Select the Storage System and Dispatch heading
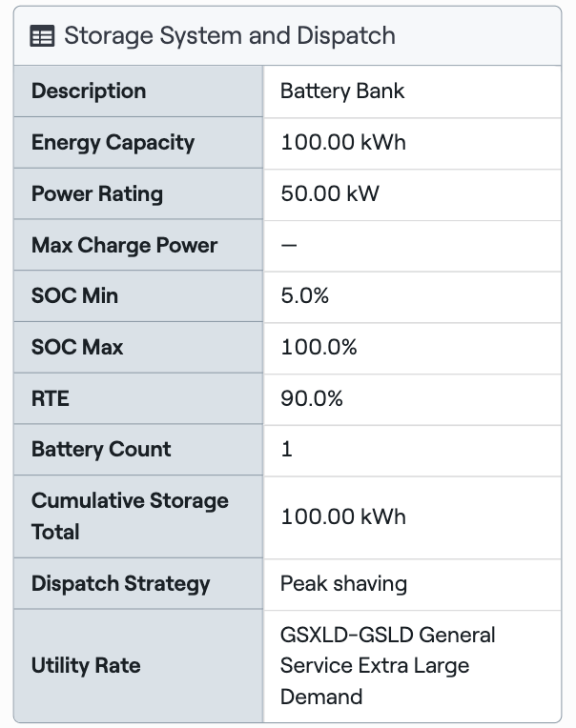The height and width of the screenshot is (728, 576). pyautogui.click(x=230, y=36)
